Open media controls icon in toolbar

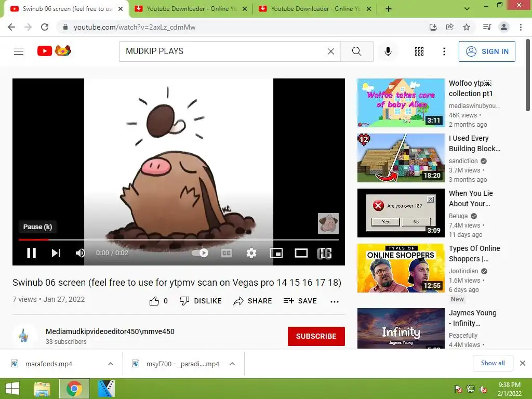coord(487,27)
